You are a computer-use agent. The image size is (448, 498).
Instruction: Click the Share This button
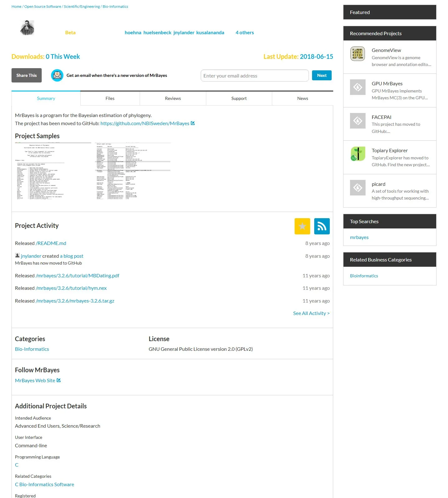click(26, 75)
